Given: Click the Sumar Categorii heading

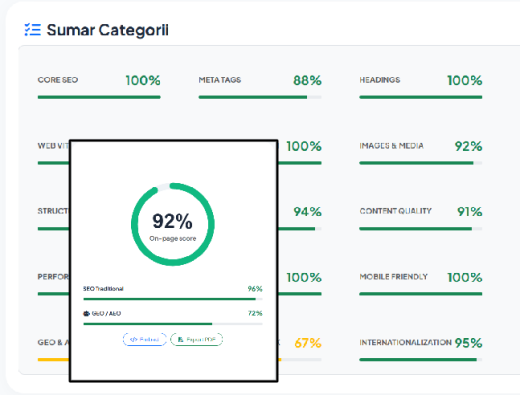Looking at the screenshot, I should tap(108, 30).
